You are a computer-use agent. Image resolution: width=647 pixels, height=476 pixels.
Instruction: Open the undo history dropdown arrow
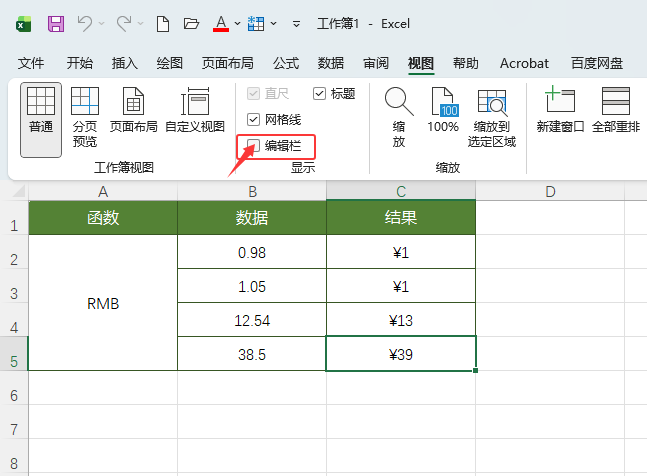102,24
